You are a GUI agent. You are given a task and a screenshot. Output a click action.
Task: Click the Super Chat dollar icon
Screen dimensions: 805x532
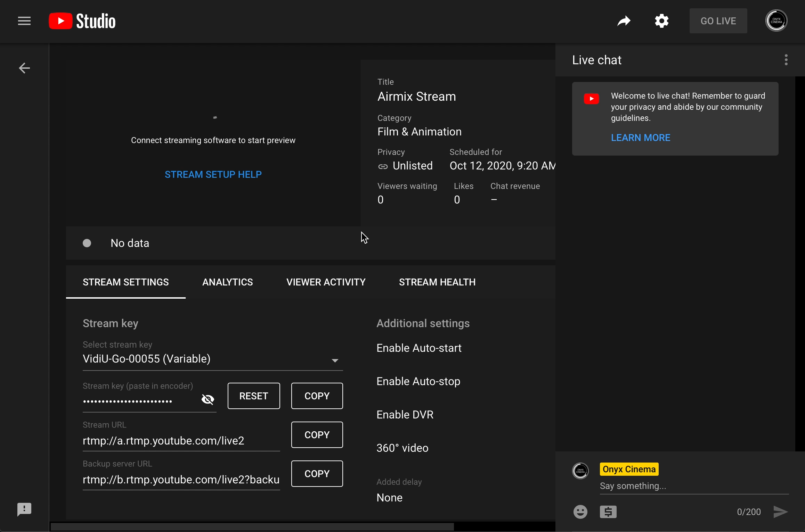coord(608,512)
